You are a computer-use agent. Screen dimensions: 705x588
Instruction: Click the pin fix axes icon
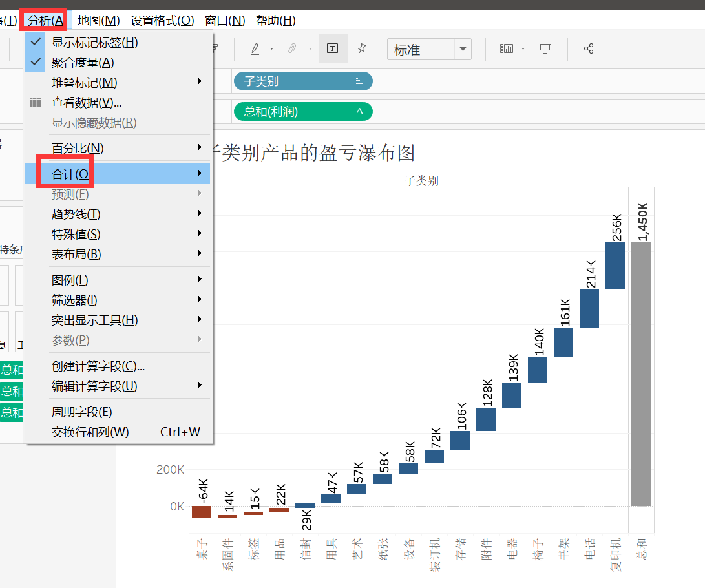point(362,48)
